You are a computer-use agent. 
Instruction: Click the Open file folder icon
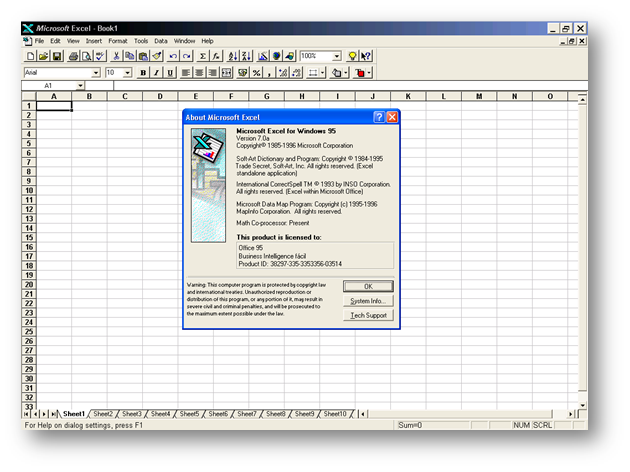(x=43, y=56)
